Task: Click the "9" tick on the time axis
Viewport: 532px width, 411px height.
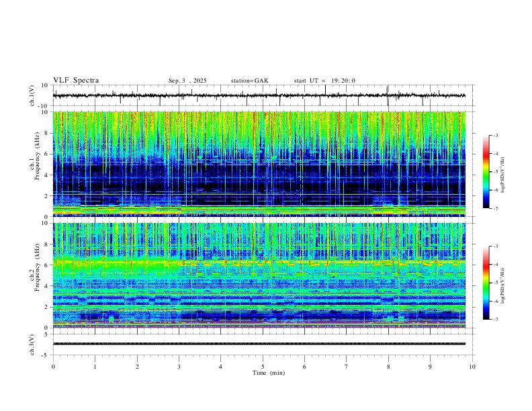Action: tap(430, 367)
